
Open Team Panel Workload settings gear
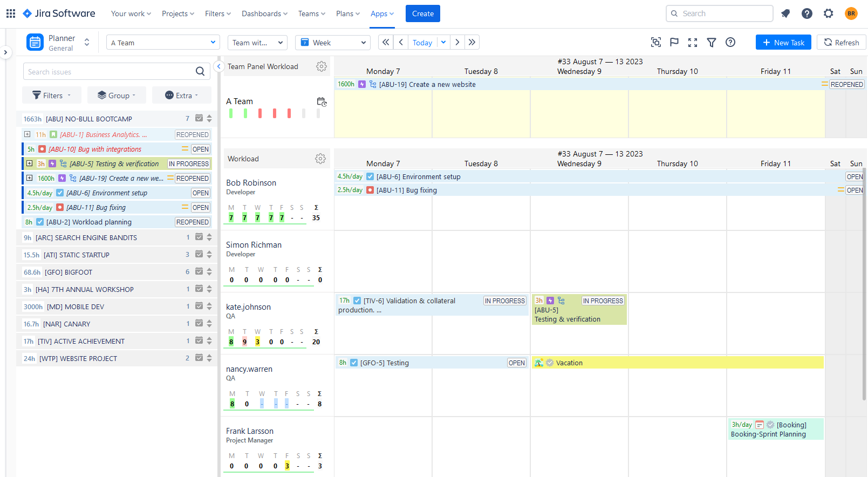point(322,66)
